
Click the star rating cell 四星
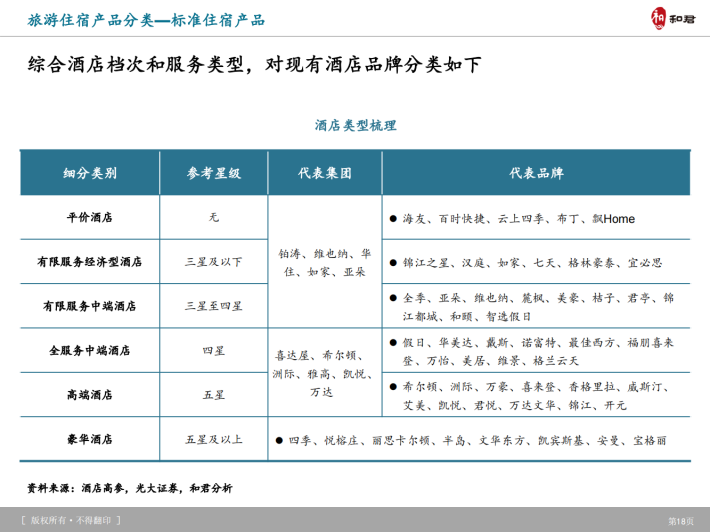(213, 350)
